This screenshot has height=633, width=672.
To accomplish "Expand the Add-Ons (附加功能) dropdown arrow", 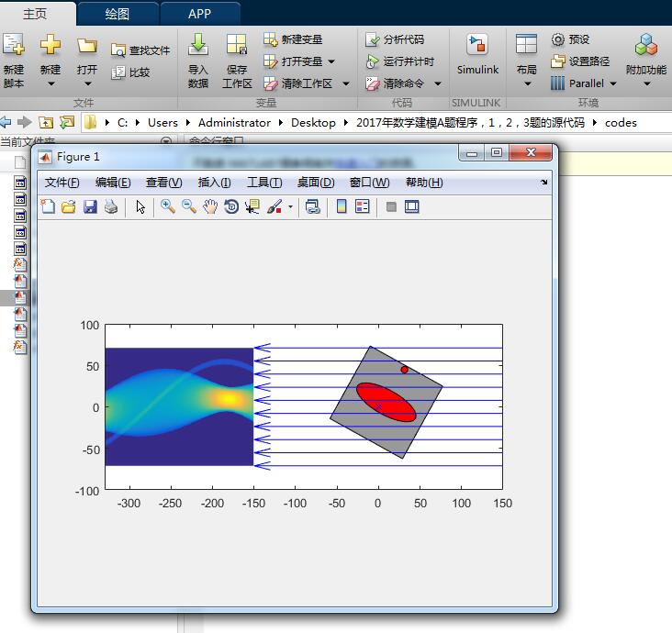I will 647,84.
